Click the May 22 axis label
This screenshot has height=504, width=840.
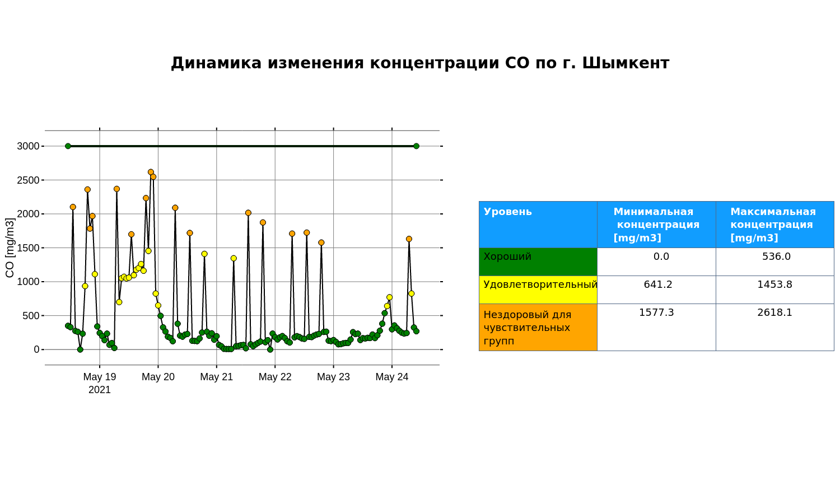coord(275,377)
